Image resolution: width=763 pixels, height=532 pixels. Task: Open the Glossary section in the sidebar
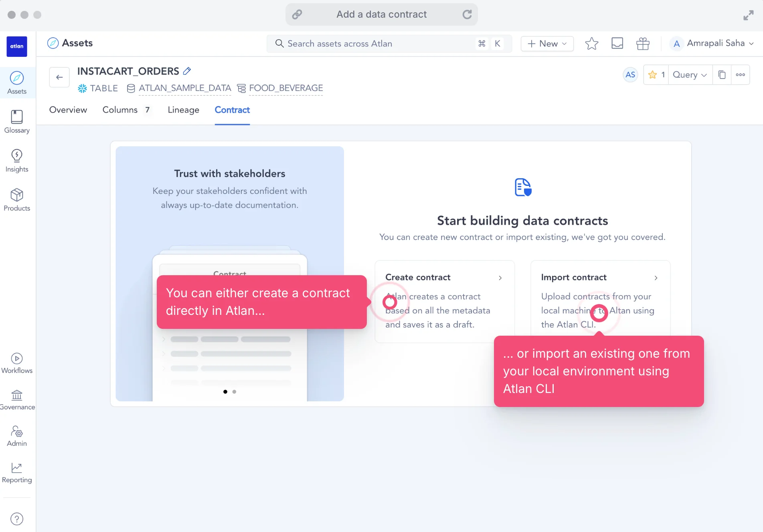pyautogui.click(x=17, y=120)
